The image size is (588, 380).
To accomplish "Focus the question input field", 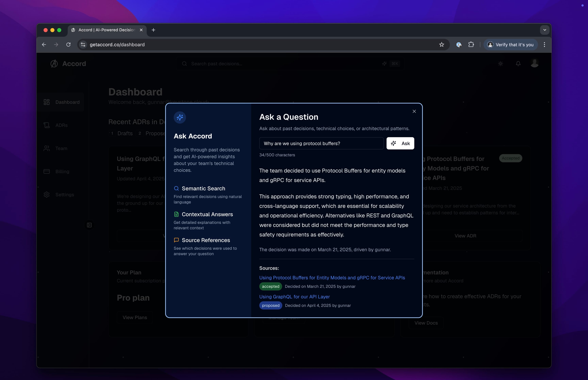I will (x=321, y=143).
